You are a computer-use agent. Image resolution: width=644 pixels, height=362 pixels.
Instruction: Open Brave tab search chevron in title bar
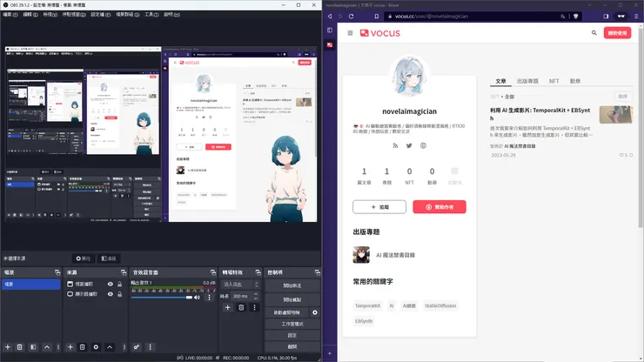coord(590,5)
